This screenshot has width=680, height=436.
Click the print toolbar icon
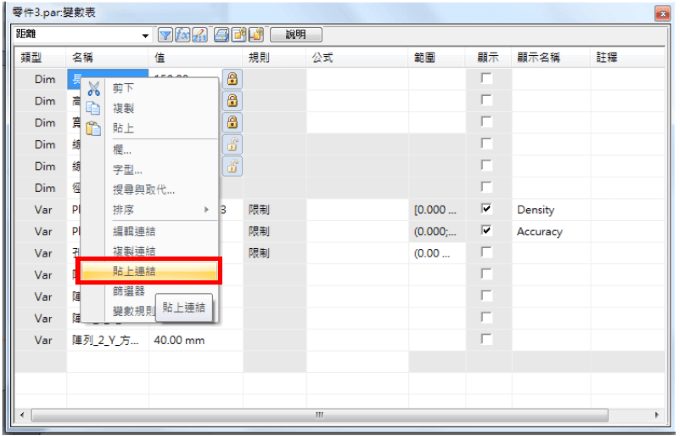[220, 35]
